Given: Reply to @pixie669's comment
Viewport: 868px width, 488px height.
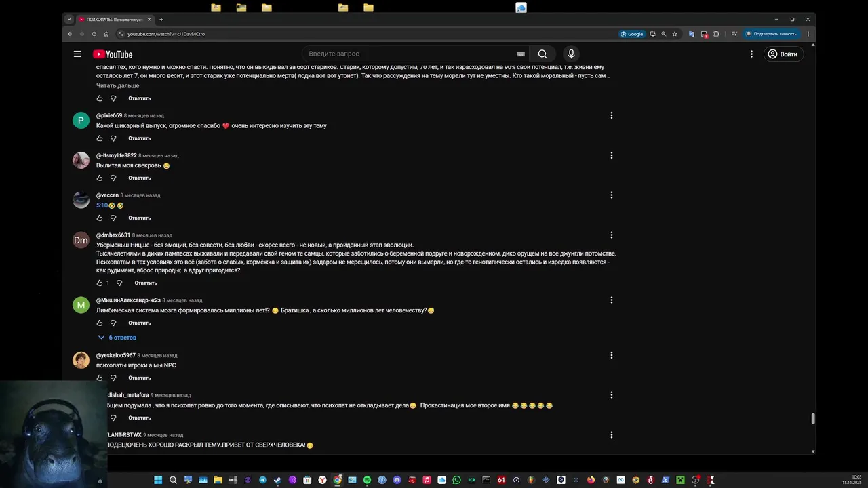Looking at the screenshot, I should click(140, 138).
